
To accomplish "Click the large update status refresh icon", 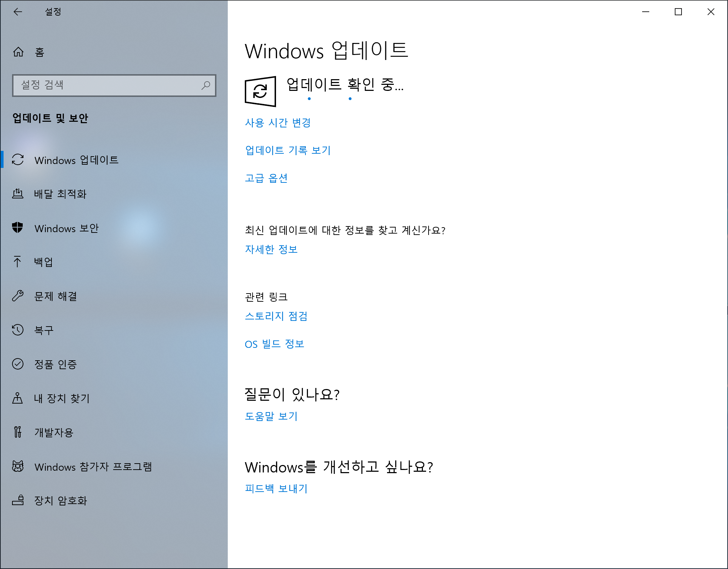I will tap(260, 91).
